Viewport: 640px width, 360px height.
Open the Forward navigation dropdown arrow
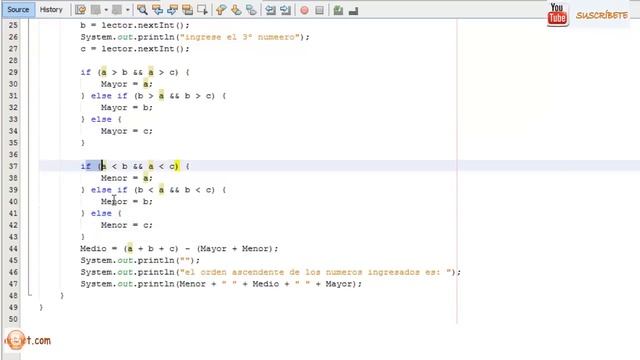tap(128, 10)
